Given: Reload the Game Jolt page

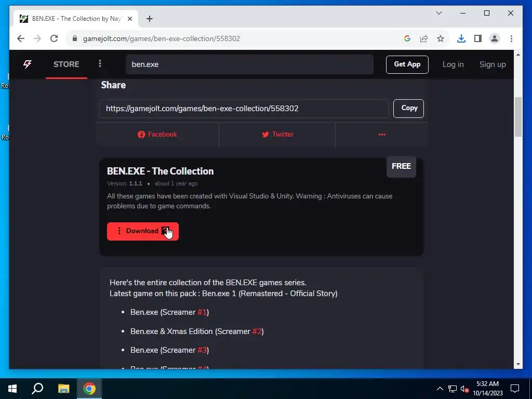Looking at the screenshot, I should click(x=54, y=38).
